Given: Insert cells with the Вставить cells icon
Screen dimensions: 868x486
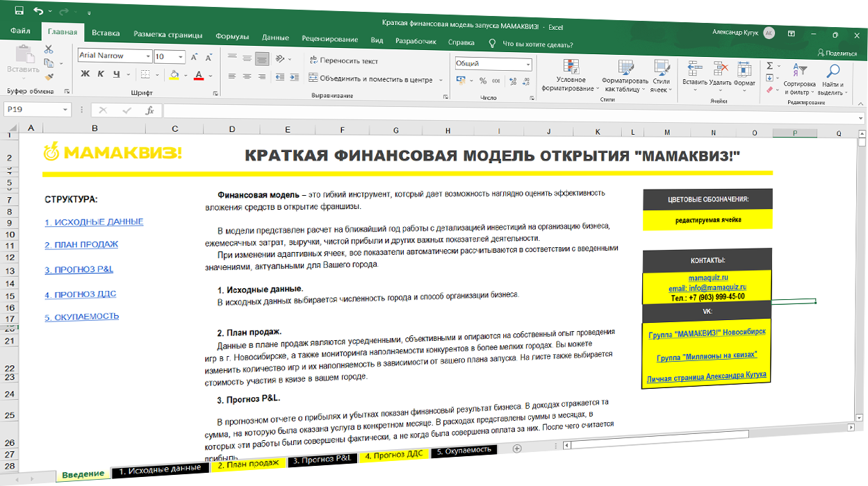Looking at the screenshot, I should (694, 74).
